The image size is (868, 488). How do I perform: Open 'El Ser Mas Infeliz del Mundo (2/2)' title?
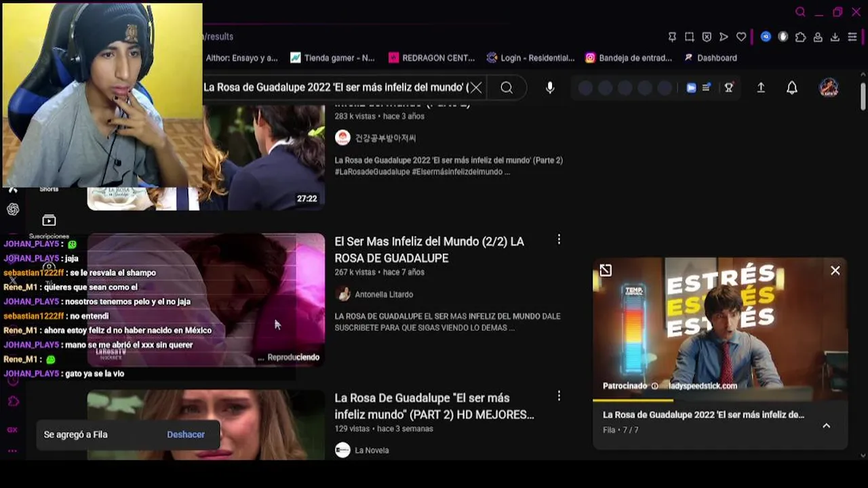pos(429,249)
